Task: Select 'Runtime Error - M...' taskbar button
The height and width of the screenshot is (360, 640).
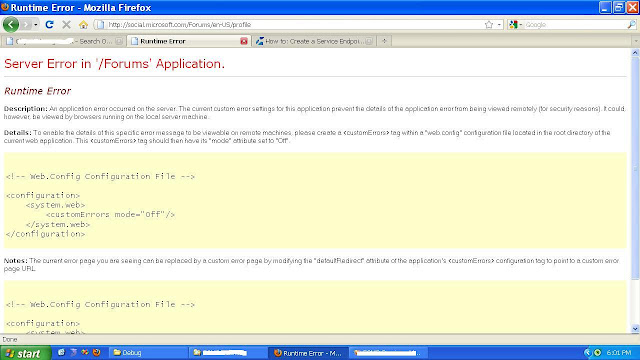Action: (x=309, y=353)
